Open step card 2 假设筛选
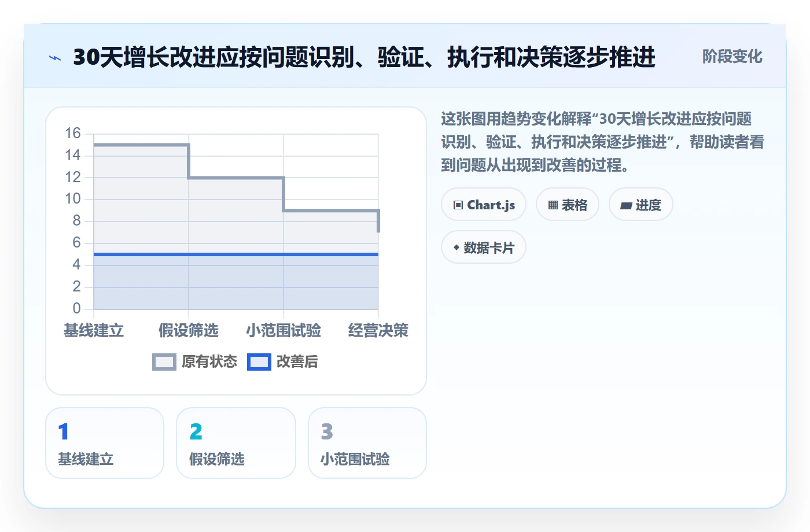810x532 pixels. pyautogui.click(x=236, y=444)
